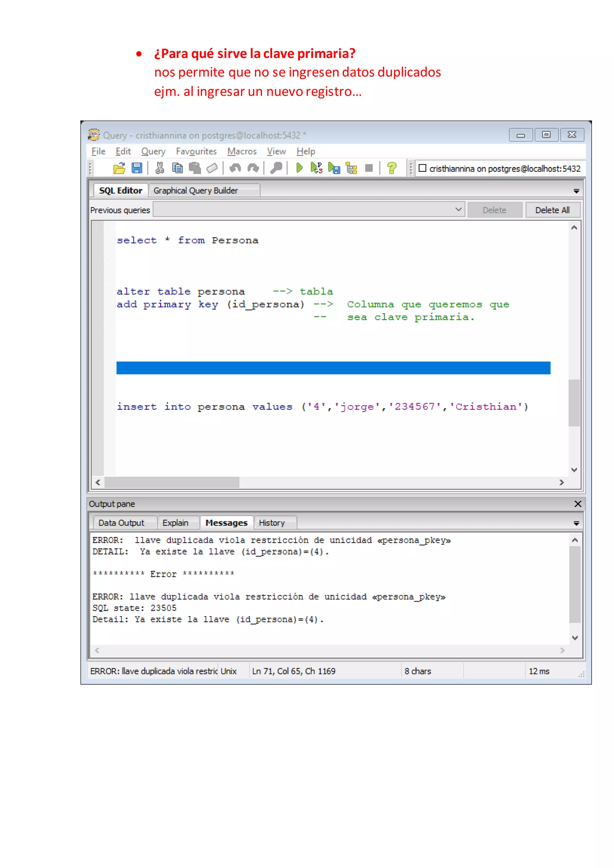Image resolution: width=614 pixels, height=868 pixels.
Task: Click the '********** Error **********' message line
Action: (164, 574)
